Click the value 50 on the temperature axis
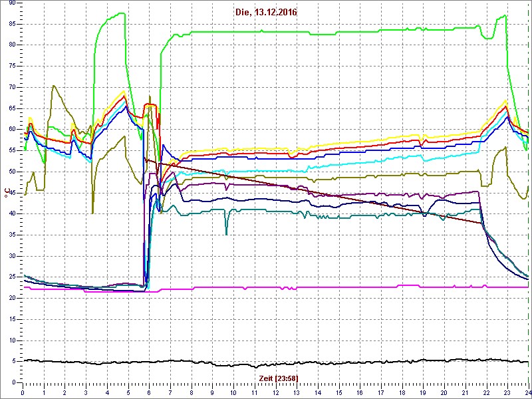Screen dimensions: 532x399 point(12,172)
